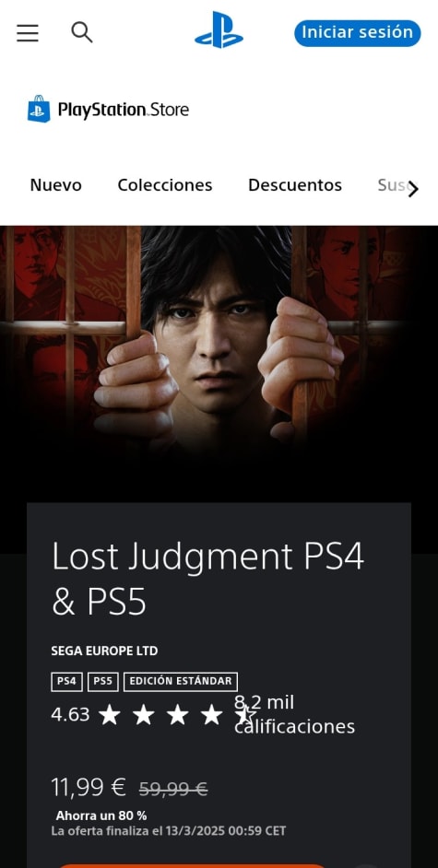Click the second rating star

(144, 715)
